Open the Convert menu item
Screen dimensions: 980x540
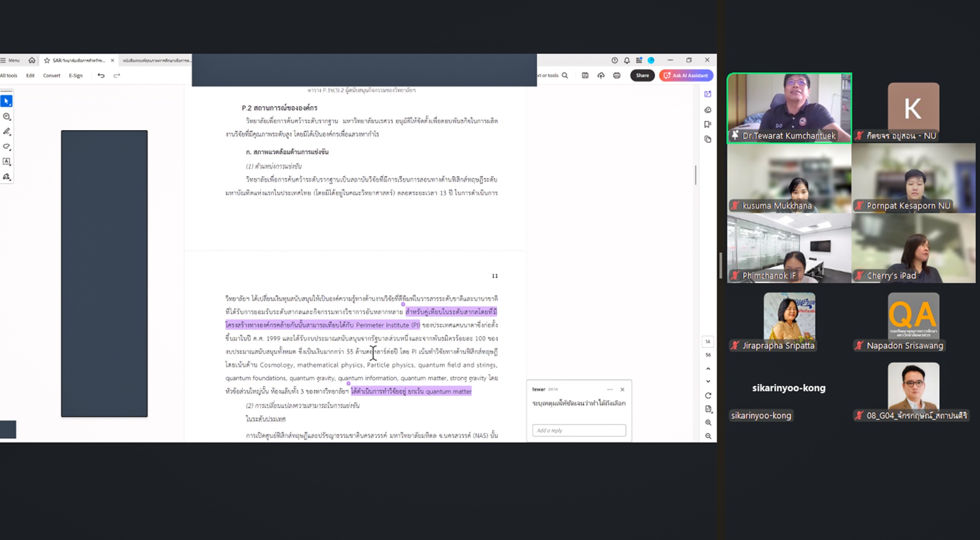[52, 76]
